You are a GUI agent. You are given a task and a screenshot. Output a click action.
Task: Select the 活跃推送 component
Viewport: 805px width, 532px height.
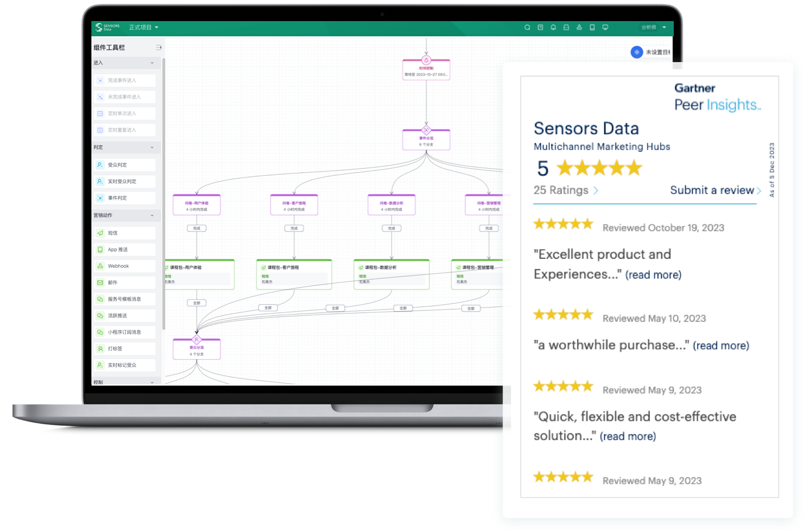tap(124, 316)
